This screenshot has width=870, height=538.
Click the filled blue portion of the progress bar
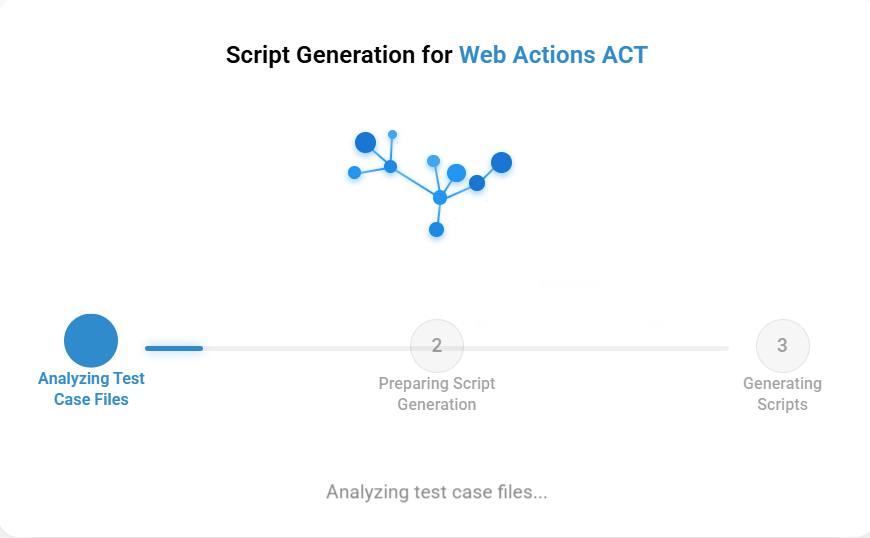click(x=174, y=348)
